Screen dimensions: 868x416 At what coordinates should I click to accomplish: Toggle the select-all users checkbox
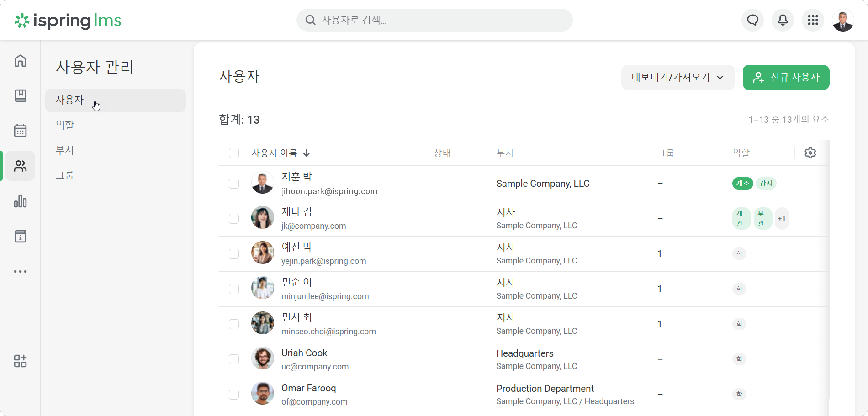(x=234, y=153)
